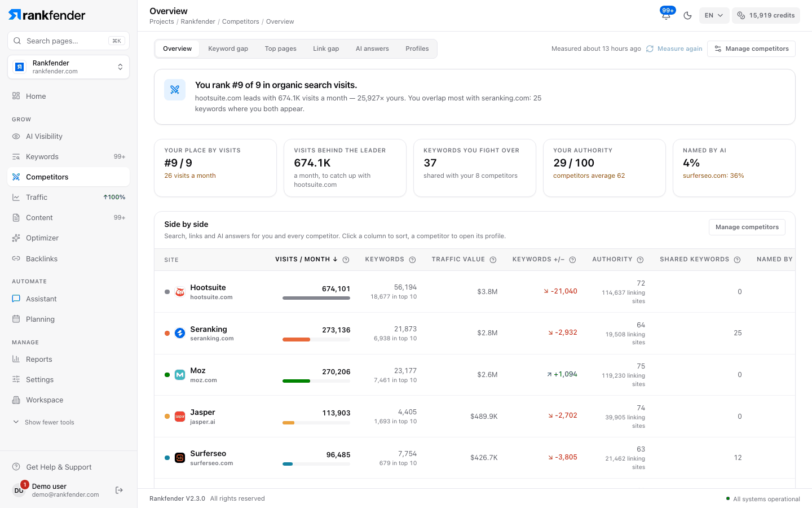Screen dimensions: 812x508
Task: Click Measure again link
Action: click(x=674, y=49)
